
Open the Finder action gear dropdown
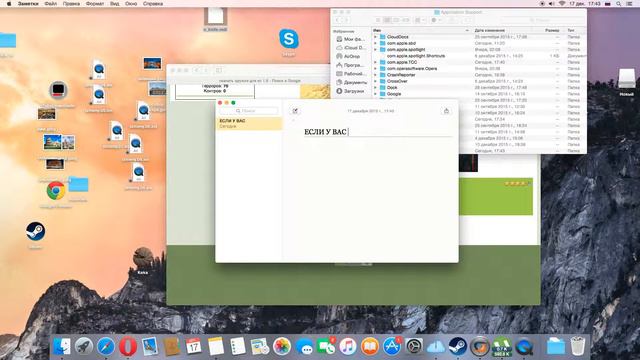(436, 20)
